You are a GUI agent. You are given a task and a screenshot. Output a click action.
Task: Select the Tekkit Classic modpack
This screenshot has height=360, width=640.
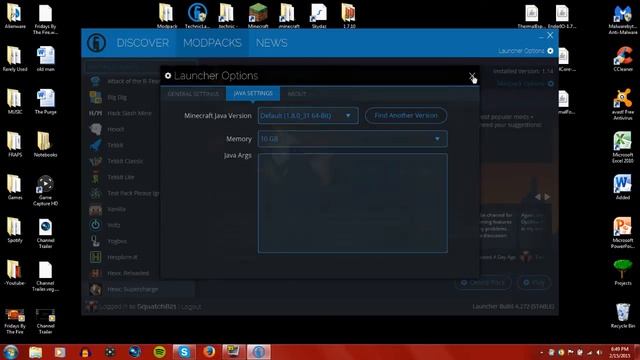116,161
